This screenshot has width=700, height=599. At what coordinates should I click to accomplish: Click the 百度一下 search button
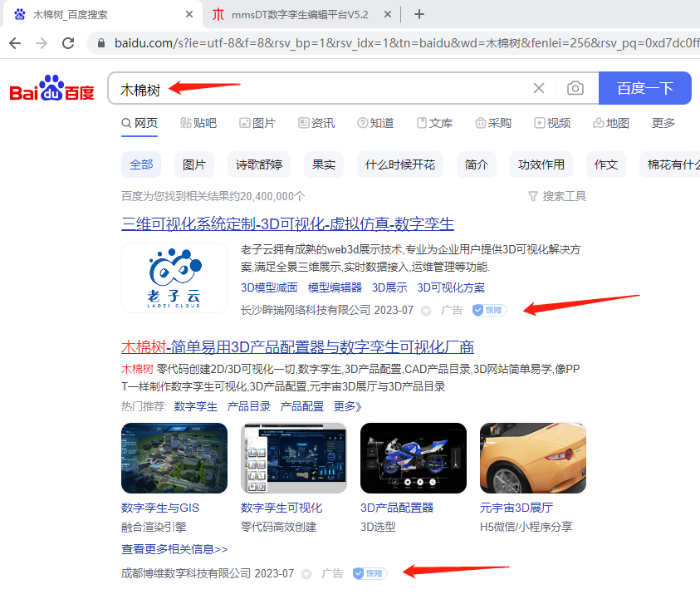tap(645, 88)
